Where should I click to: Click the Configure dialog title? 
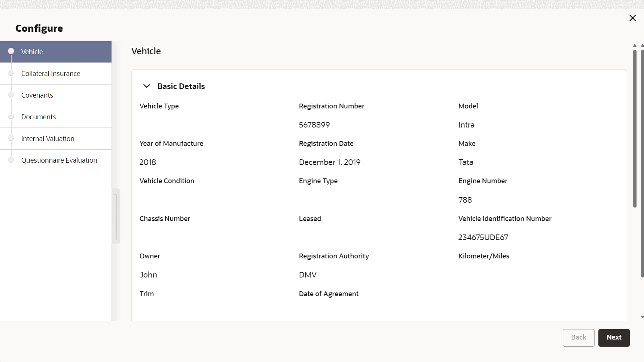pos(39,28)
